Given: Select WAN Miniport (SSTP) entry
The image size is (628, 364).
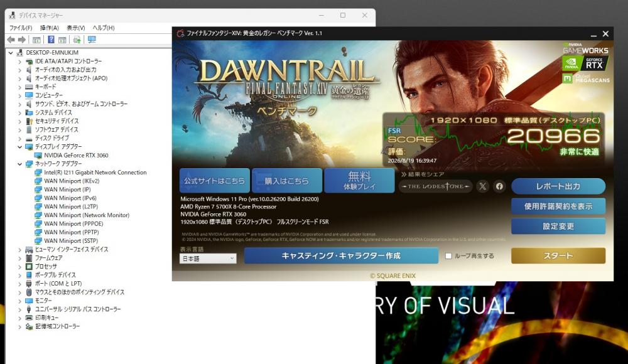Looking at the screenshot, I should 71,241.
